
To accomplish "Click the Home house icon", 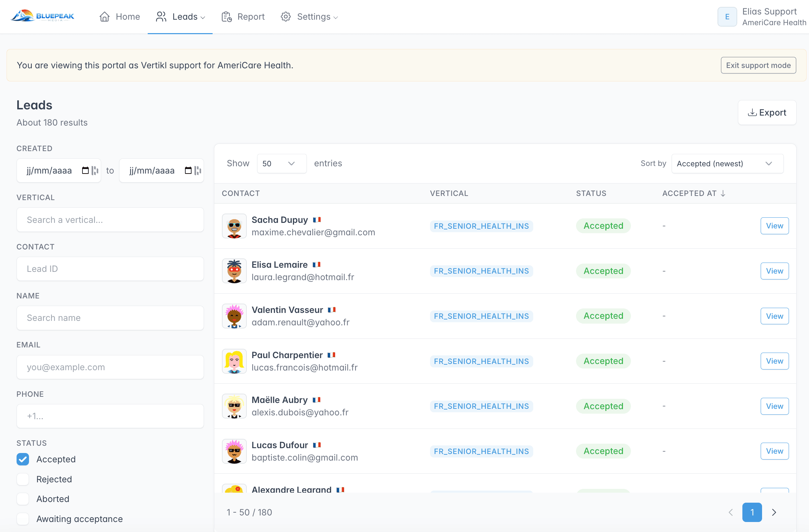I will (x=105, y=17).
